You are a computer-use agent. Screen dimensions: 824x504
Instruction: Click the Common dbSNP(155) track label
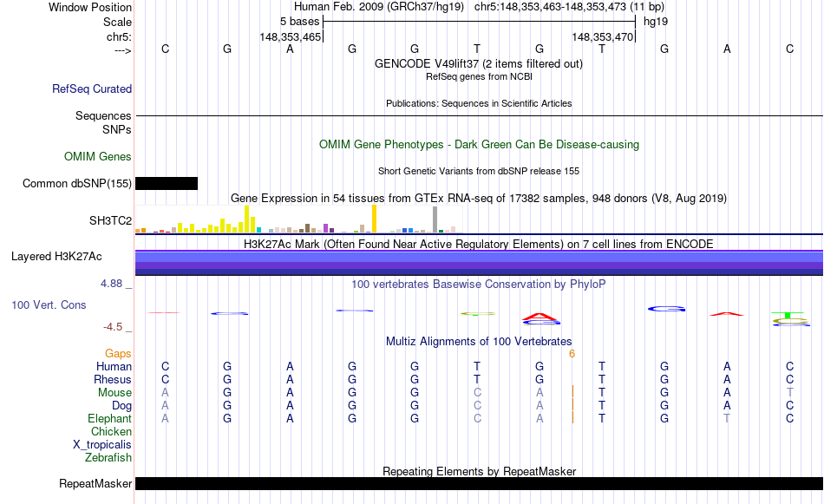click(76, 183)
